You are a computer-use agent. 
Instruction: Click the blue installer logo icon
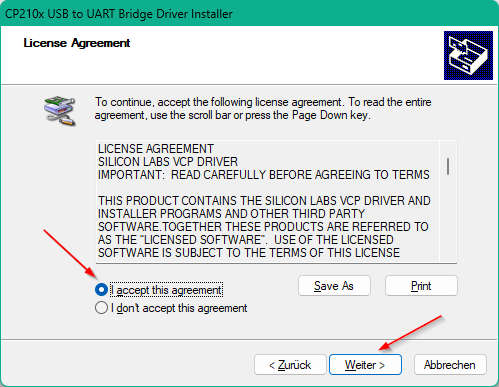pos(468,55)
